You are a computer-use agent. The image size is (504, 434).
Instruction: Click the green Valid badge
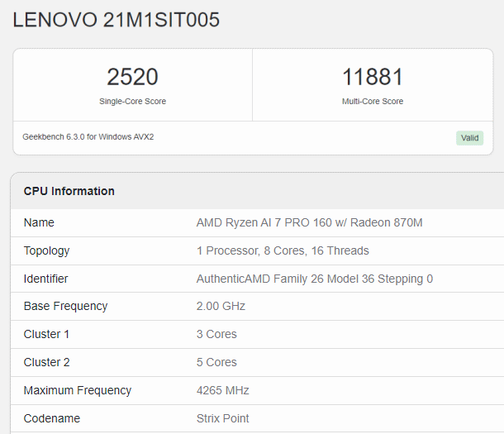point(469,138)
